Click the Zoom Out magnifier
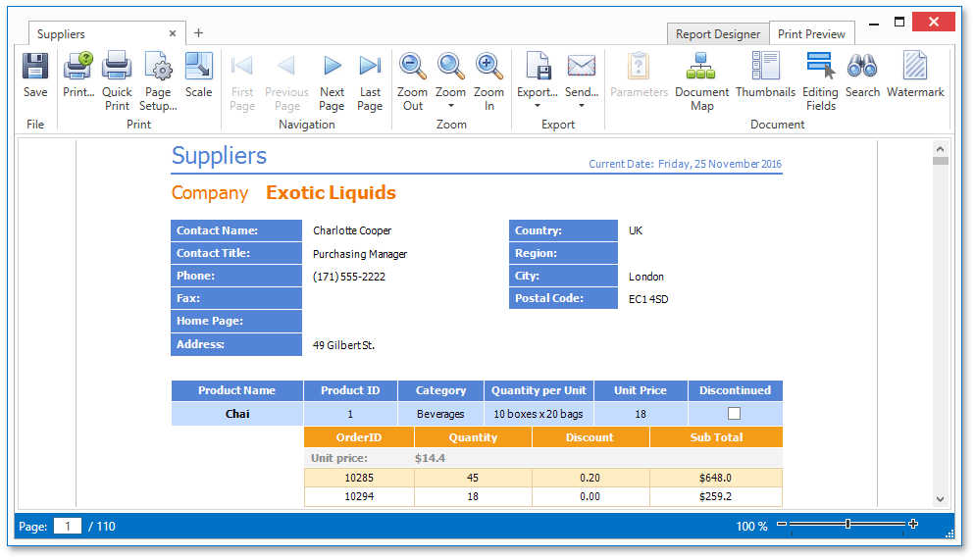This screenshot has width=975, height=560. click(x=413, y=67)
